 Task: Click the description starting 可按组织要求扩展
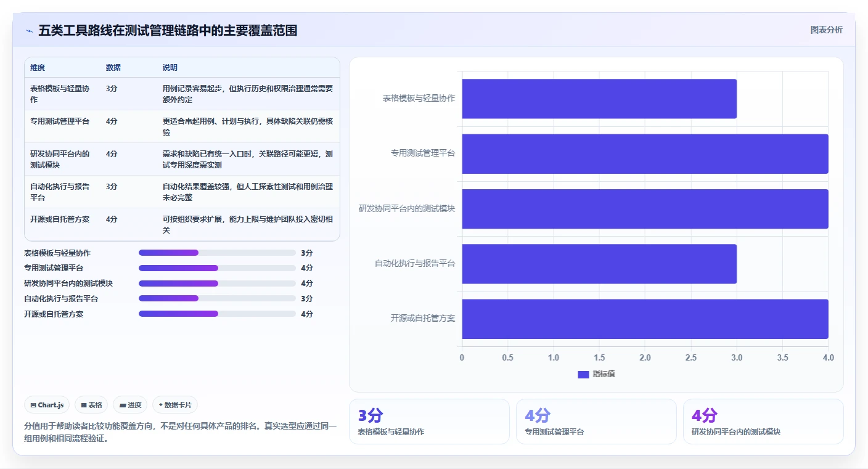[x=248, y=224]
